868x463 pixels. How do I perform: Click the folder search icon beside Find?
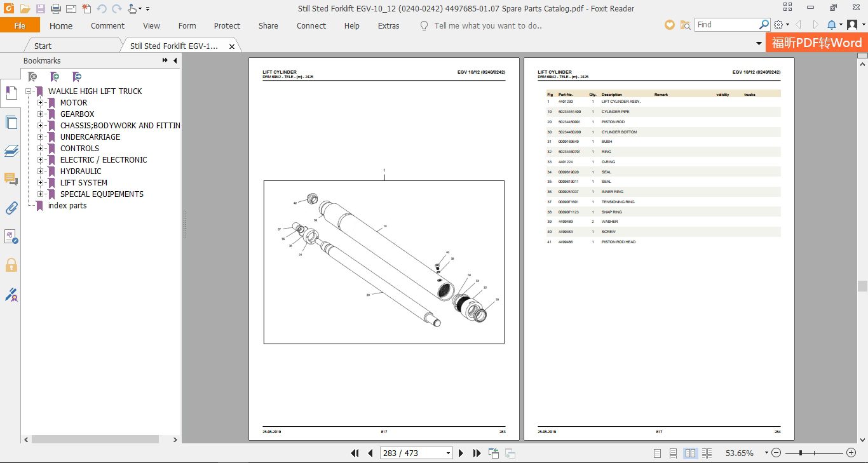[686, 25]
